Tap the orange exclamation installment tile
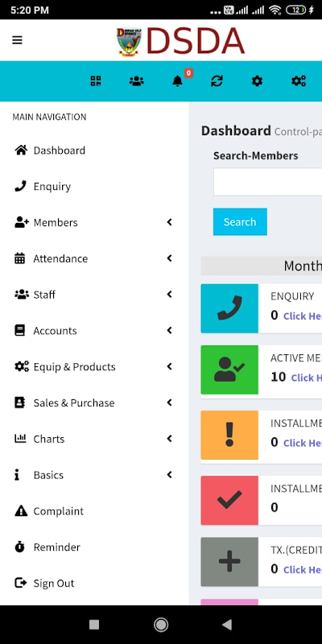 [229, 435]
